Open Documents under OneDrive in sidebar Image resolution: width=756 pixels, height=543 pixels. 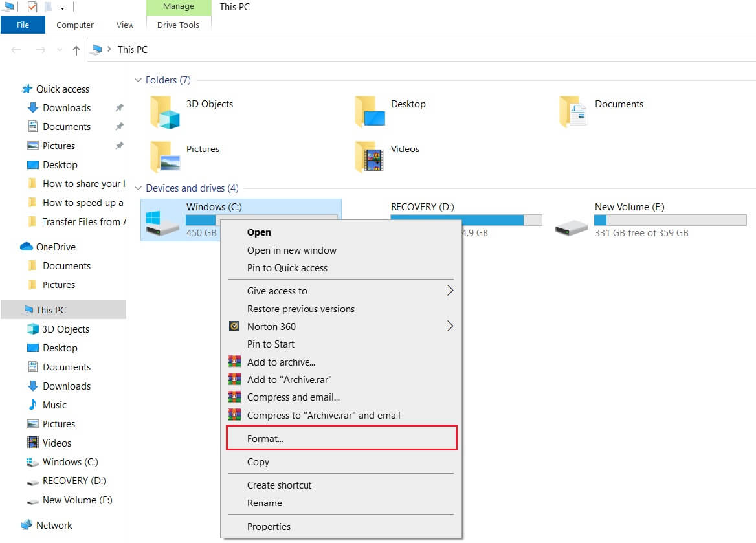[60, 266]
